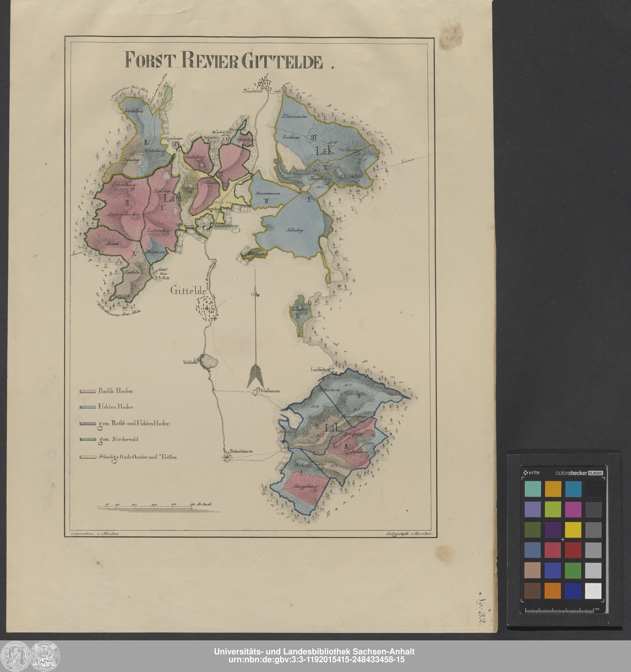The height and width of the screenshot is (672, 631).
Task: Click the Buchberge forest label
Action: [292, 138]
